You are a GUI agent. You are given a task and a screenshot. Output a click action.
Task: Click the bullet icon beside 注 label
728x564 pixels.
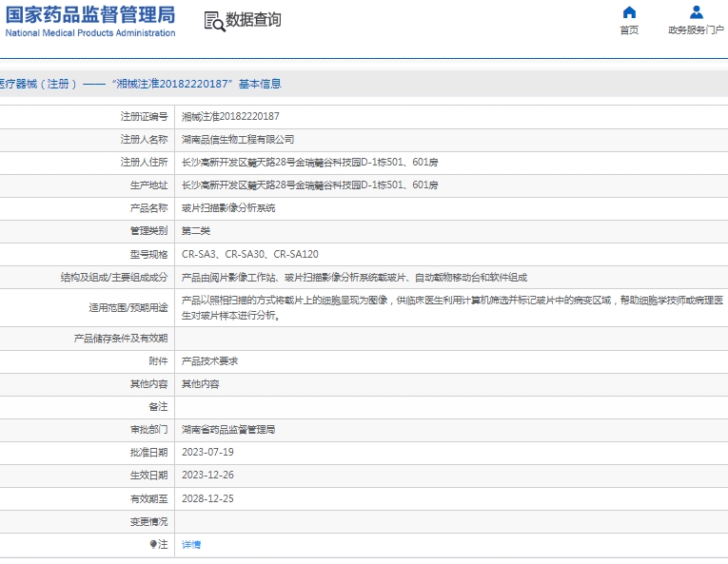pyautogui.click(x=153, y=545)
